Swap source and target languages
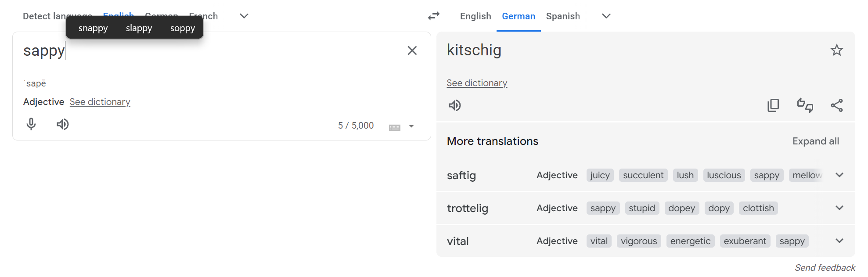Screen dimensions: 868x277 coord(434,16)
